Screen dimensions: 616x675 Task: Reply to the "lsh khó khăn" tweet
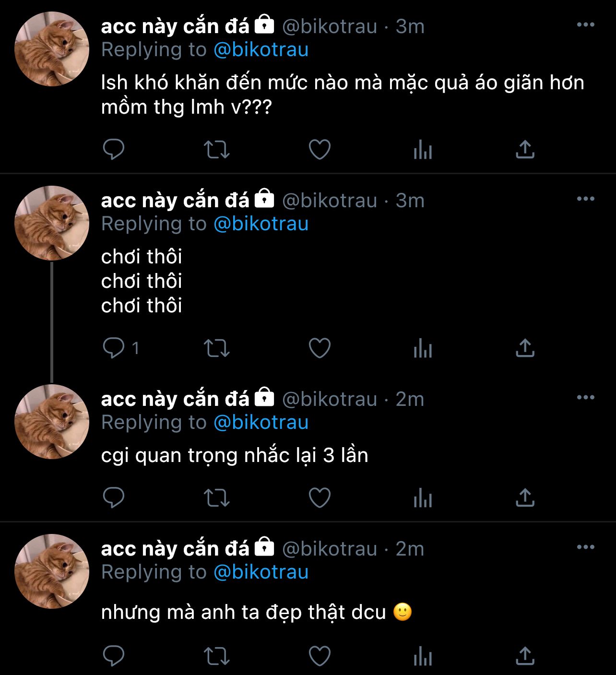tap(114, 150)
